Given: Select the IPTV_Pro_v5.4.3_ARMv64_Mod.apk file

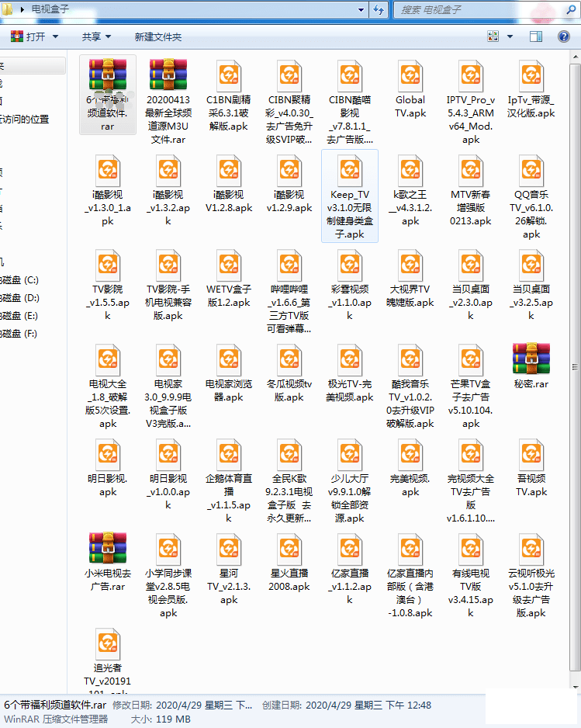Looking at the screenshot, I should 471,102.
